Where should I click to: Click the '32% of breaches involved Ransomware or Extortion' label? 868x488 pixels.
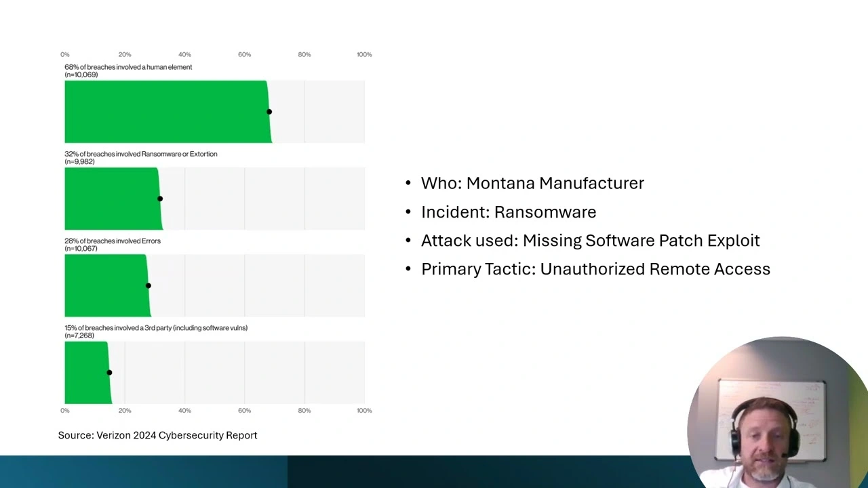coord(141,154)
